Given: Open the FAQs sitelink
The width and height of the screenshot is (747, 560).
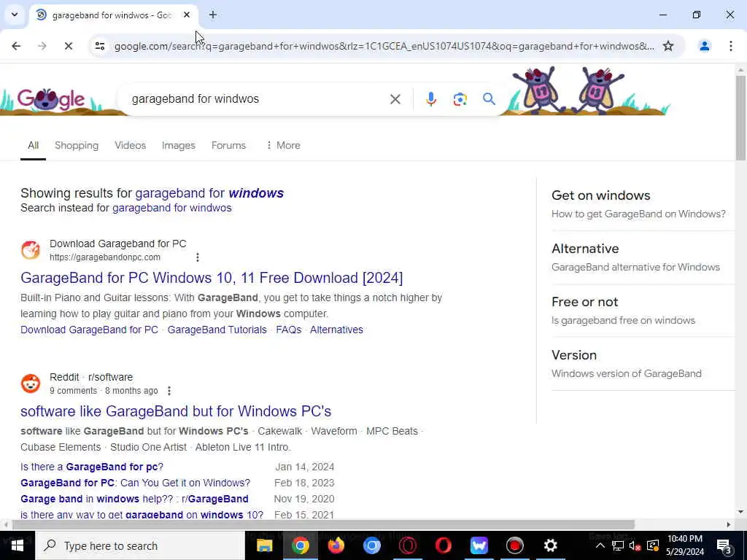Looking at the screenshot, I should (x=289, y=330).
